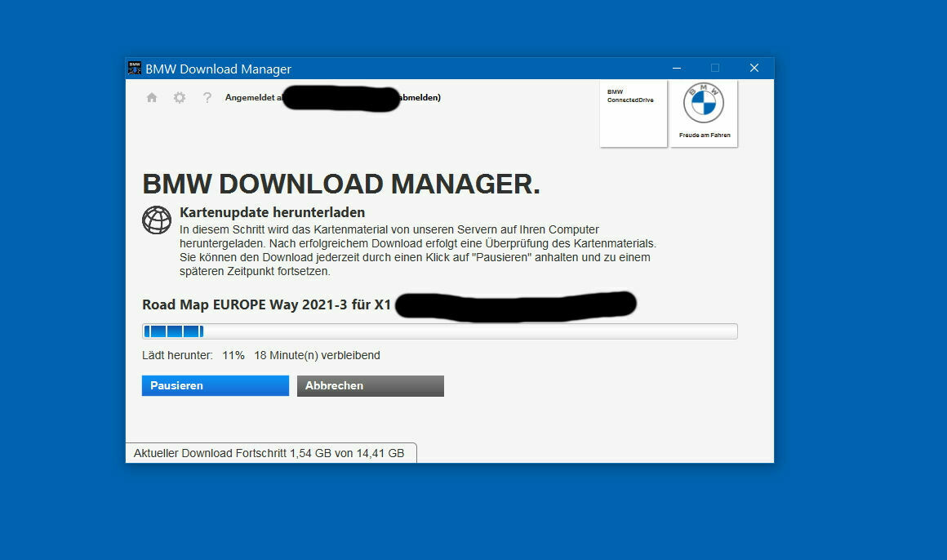Pause the download via Pausieren

pos(215,385)
